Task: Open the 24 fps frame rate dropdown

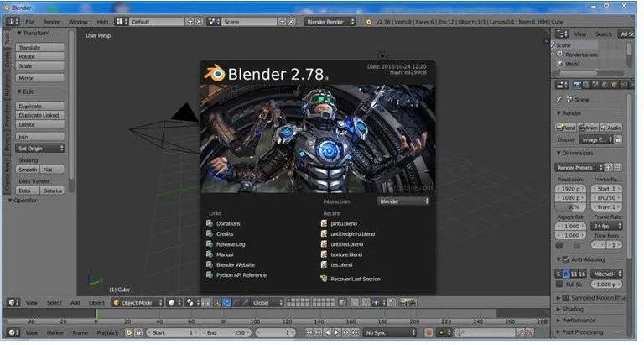Action: [606, 226]
